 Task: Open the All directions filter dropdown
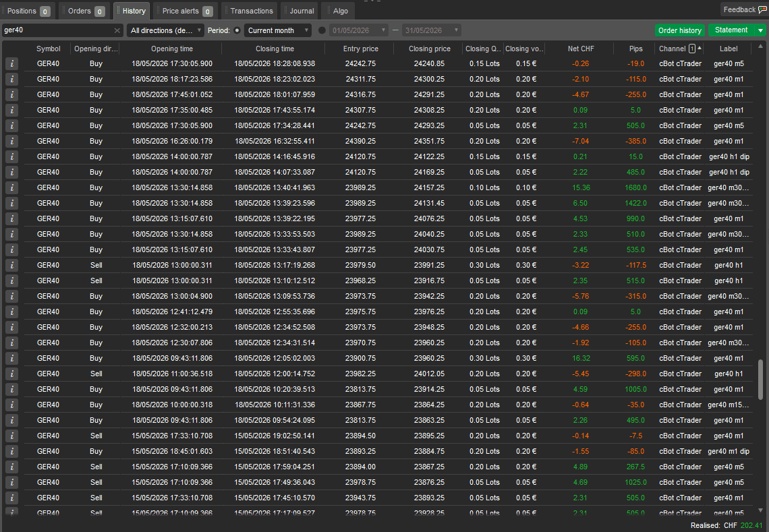click(165, 30)
